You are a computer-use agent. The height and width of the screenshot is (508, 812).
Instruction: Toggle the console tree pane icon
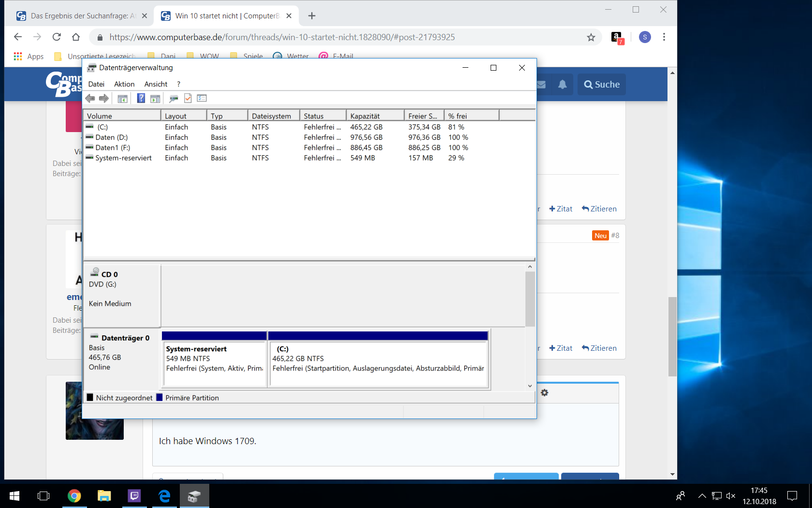(122, 98)
